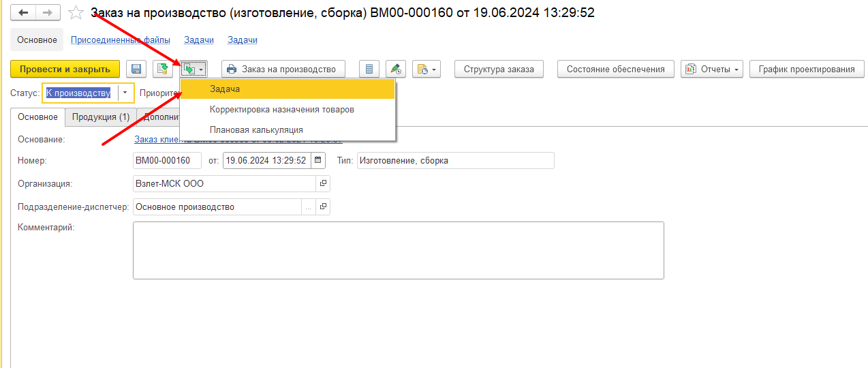Choose Плановая калькуляция menu item
This screenshot has height=368, width=868.
(x=288, y=129)
